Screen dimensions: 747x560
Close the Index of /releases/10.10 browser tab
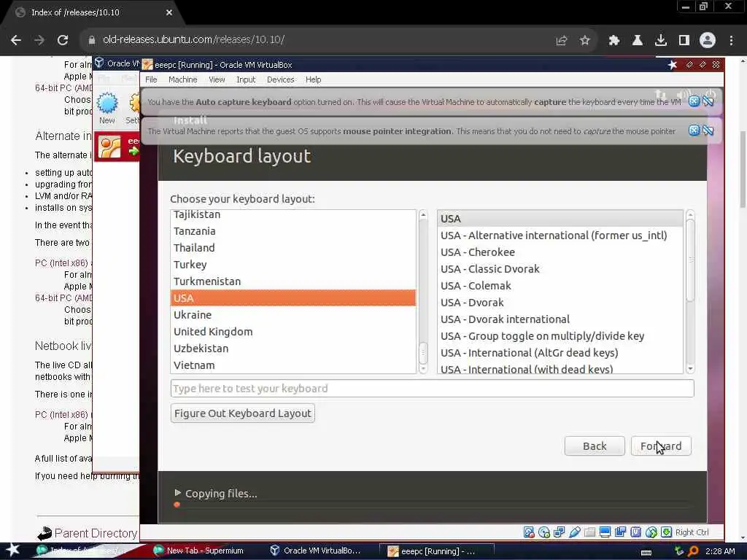[169, 12]
